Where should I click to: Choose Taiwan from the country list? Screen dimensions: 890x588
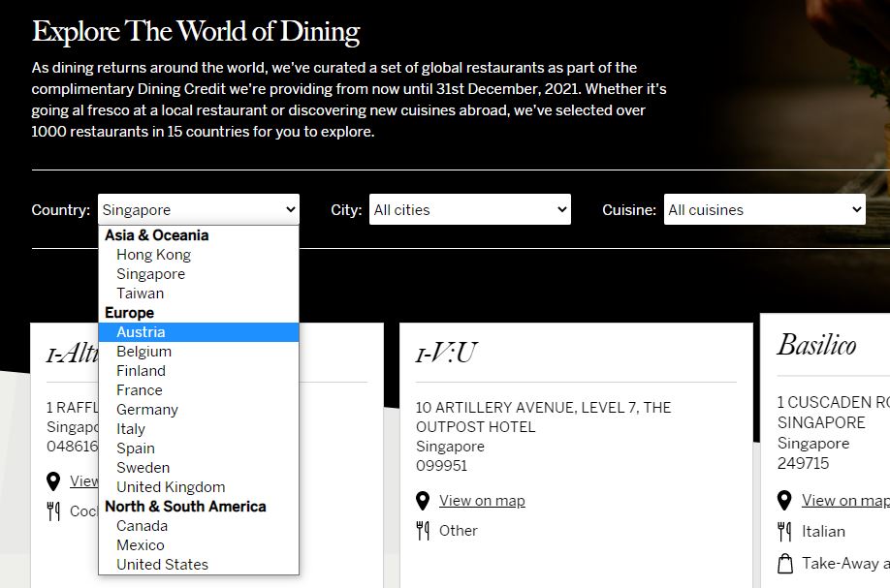click(x=199, y=294)
